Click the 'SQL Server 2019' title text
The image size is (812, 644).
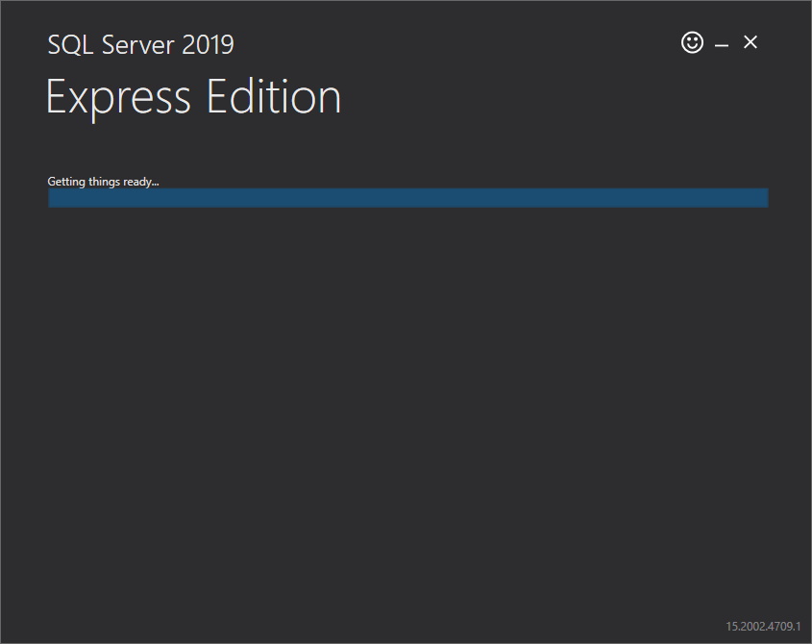click(x=141, y=44)
